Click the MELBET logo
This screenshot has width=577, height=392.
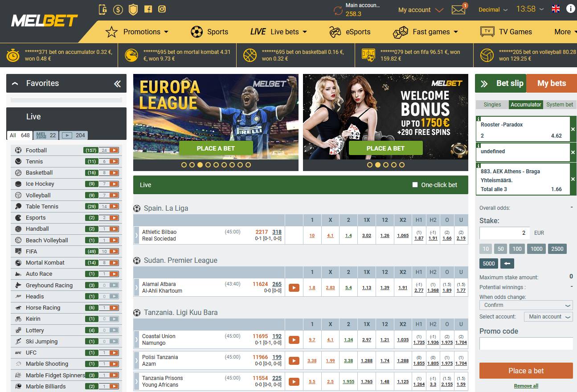[x=45, y=20]
